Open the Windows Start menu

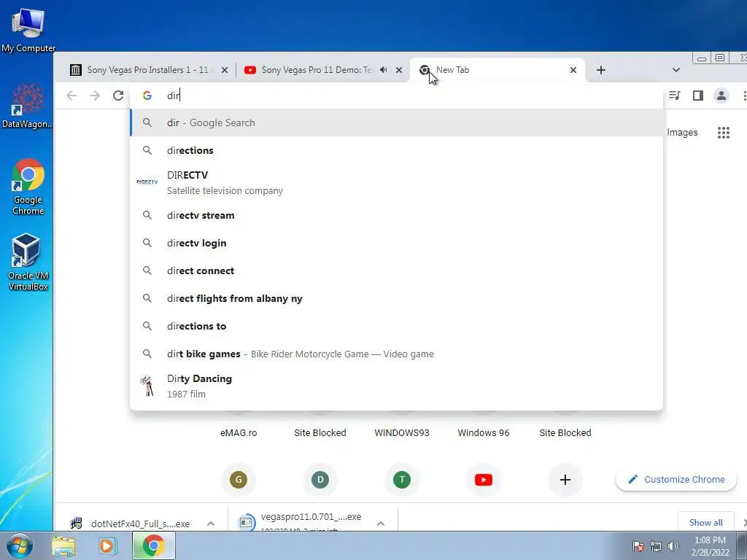20,545
